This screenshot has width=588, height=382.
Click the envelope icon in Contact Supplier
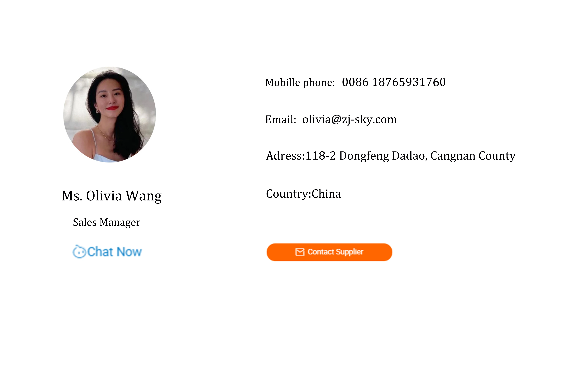pos(300,252)
